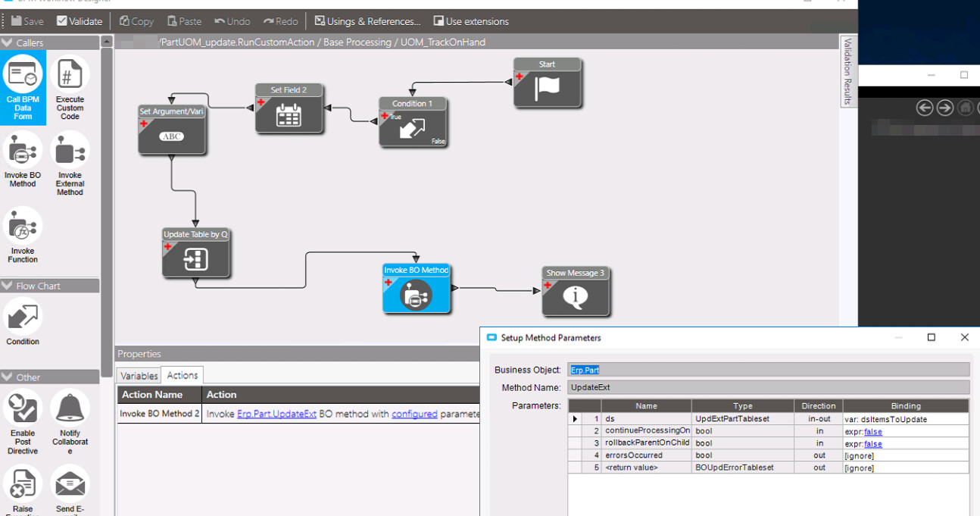Collapse the Other section
The image size is (980, 516).
[8, 377]
